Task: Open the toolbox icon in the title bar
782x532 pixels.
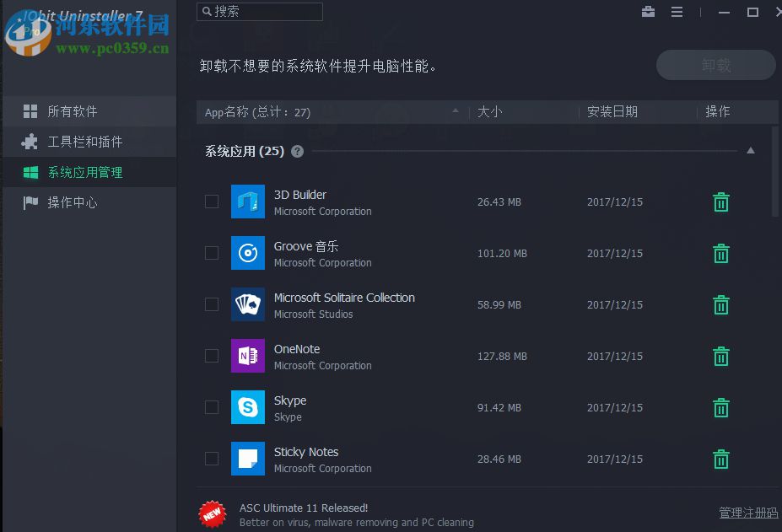Action: 648,12
